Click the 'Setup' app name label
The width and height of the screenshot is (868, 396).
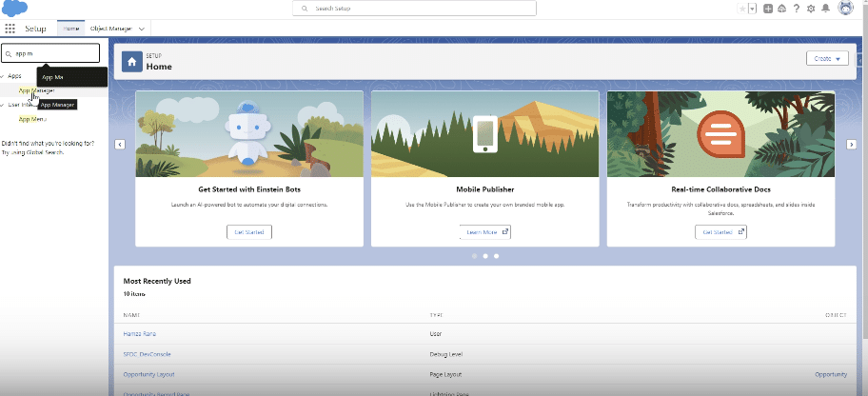click(x=35, y=29)
